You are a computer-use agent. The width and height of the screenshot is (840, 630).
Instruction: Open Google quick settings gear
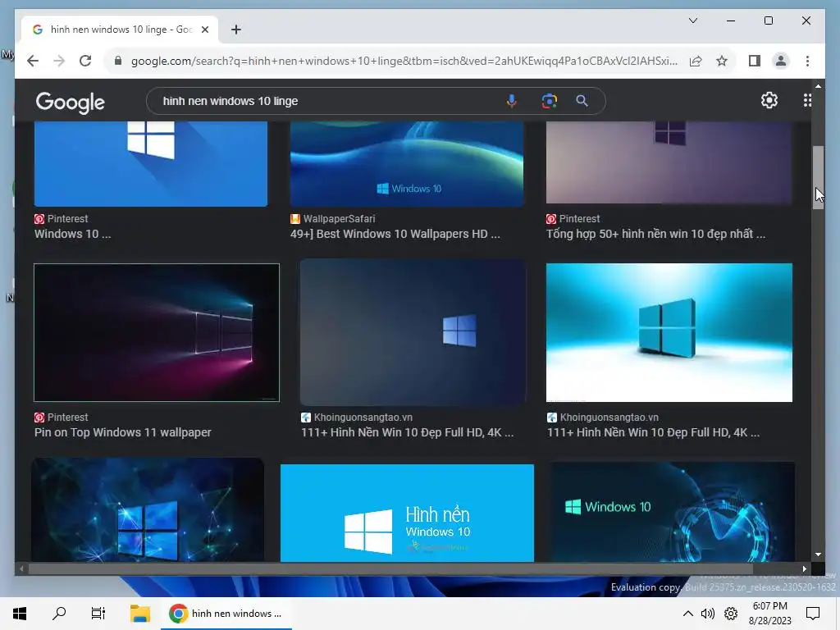point(769,100)
